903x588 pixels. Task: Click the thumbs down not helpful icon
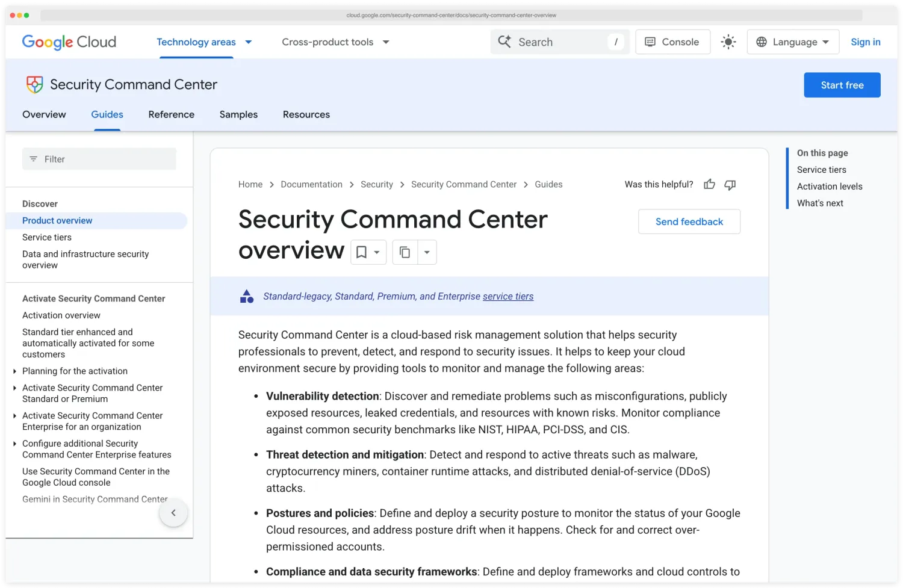point(730,185)
